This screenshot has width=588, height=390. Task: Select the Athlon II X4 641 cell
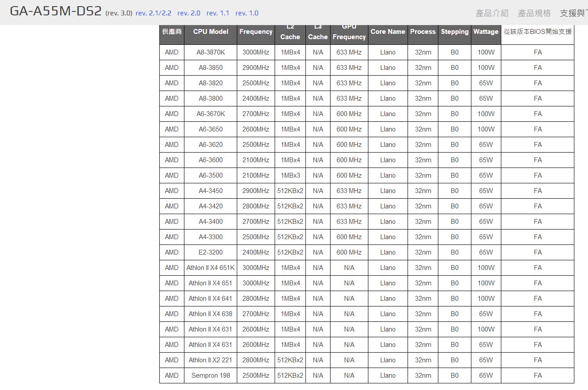(x=211, y=299)
